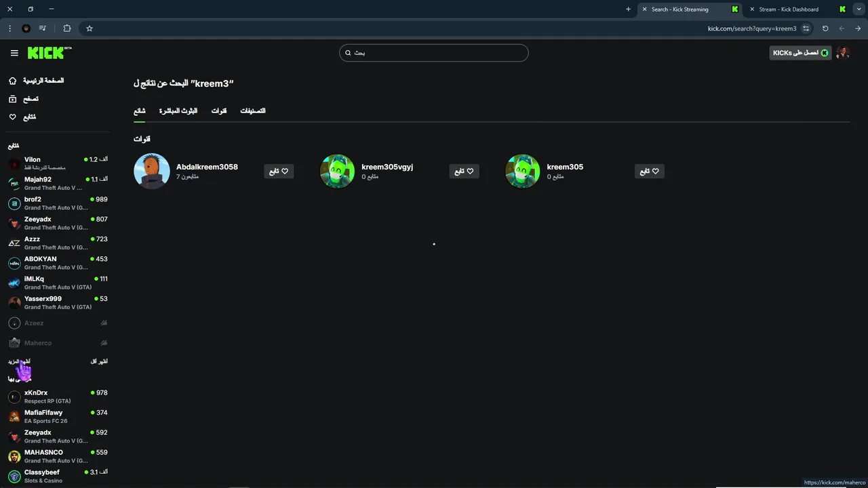The width and height of the screenshot is (868, 488).
Task: Click Vilon channel avatar icon
Action: tap(14, 164)
